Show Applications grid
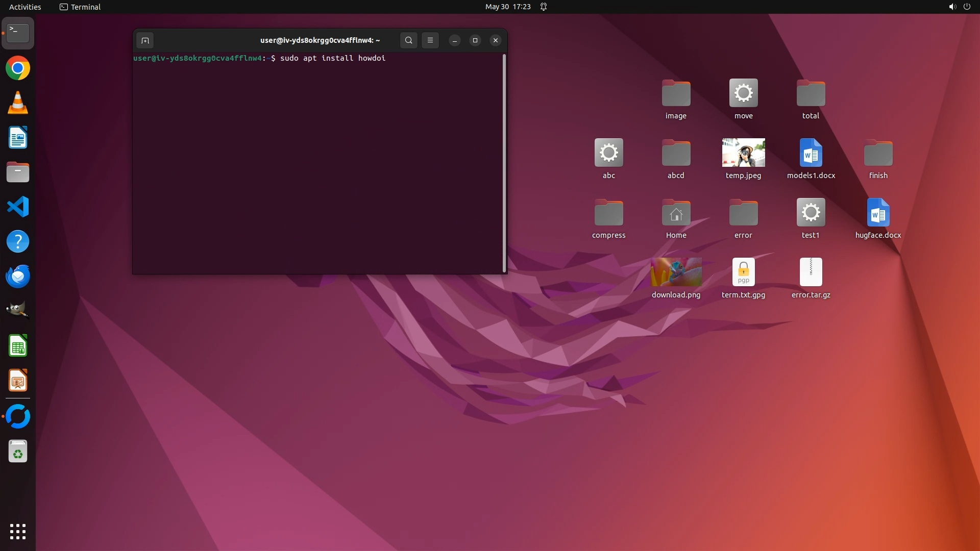 point(18,531)
